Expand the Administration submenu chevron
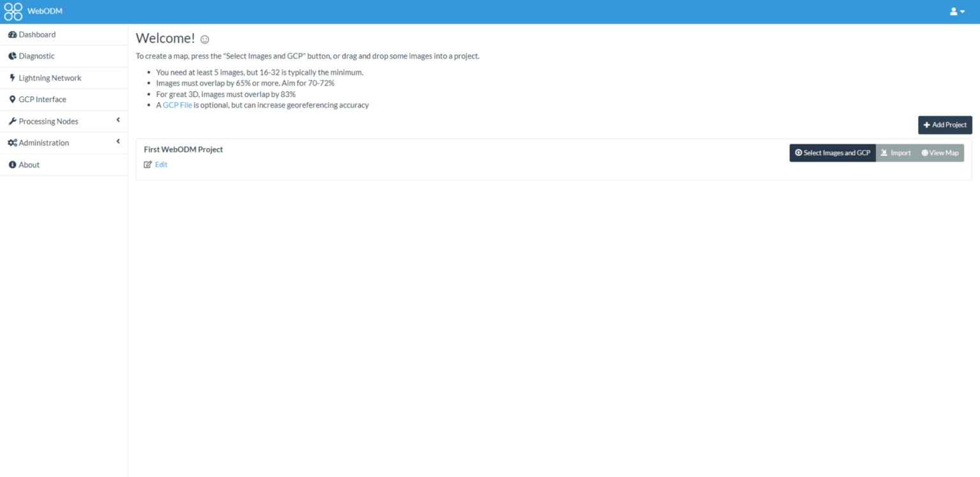The image size is (980, 477). click(x=118, y=142)
